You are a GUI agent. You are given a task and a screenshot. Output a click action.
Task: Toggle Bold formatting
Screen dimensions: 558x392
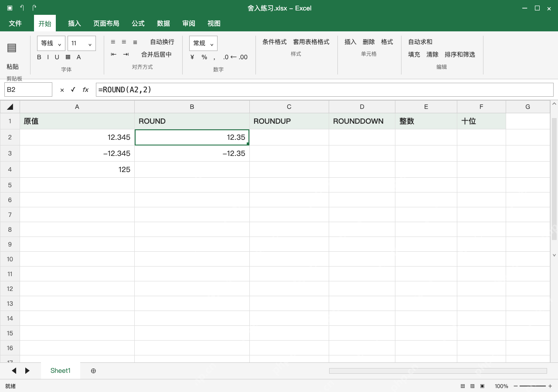(x=39, y=57)
